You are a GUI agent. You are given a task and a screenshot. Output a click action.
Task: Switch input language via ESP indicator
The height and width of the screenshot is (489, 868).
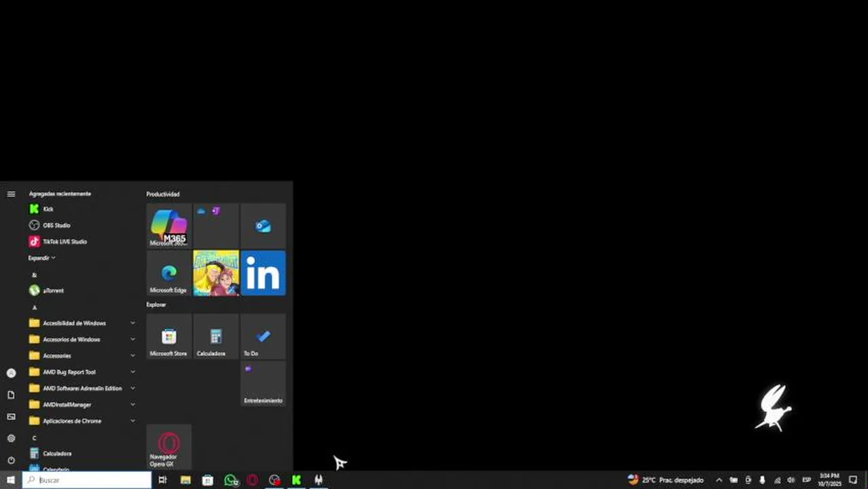[807, 480]
